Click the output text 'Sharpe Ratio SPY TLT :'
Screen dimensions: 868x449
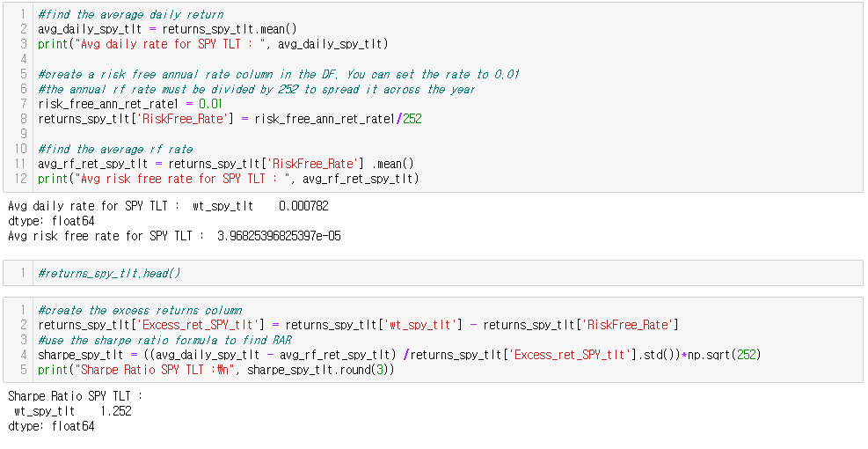(x=76, y=396)
